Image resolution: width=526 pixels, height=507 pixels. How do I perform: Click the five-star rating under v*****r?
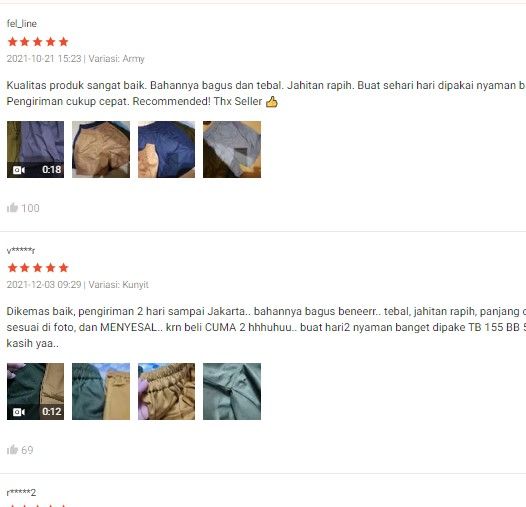tap(38, 268)
